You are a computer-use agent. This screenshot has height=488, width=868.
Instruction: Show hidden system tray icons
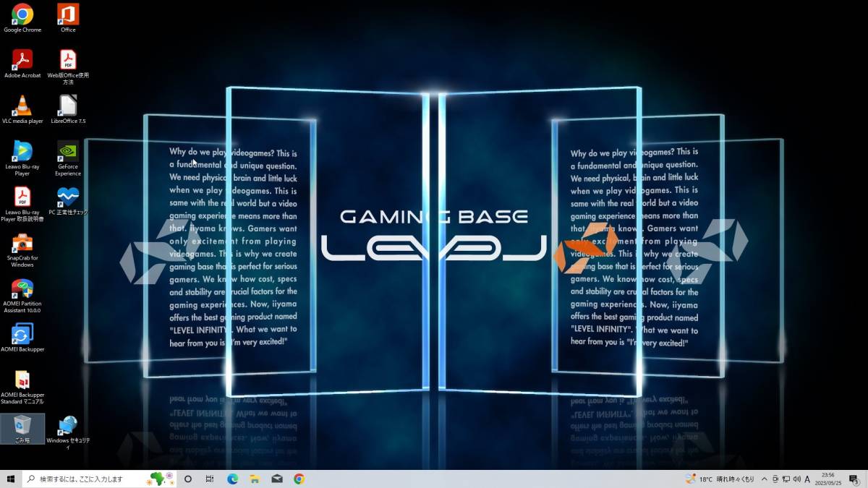(x=764, y=479)
